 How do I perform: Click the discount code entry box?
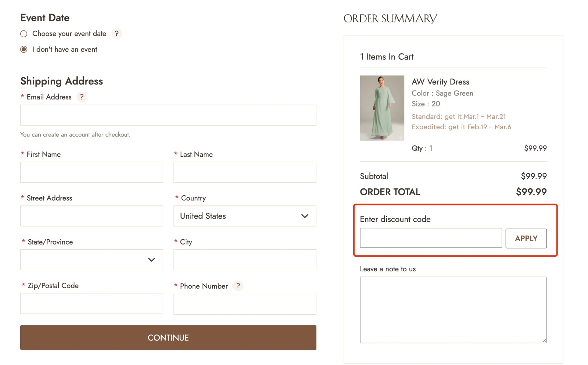(x=430, y=238)
